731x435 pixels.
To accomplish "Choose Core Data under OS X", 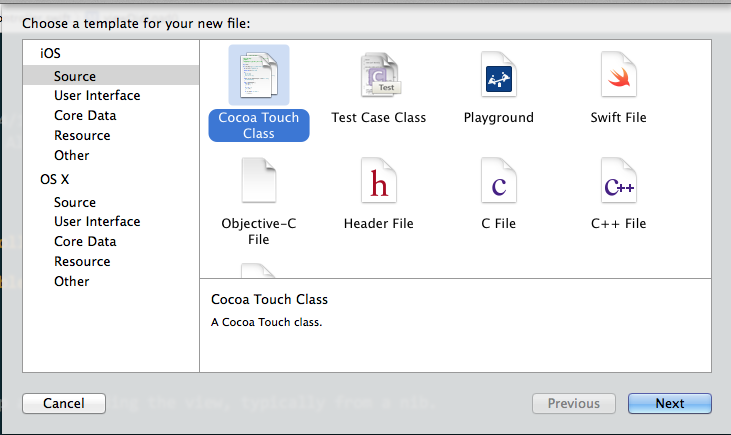I will tap(85, 242).
